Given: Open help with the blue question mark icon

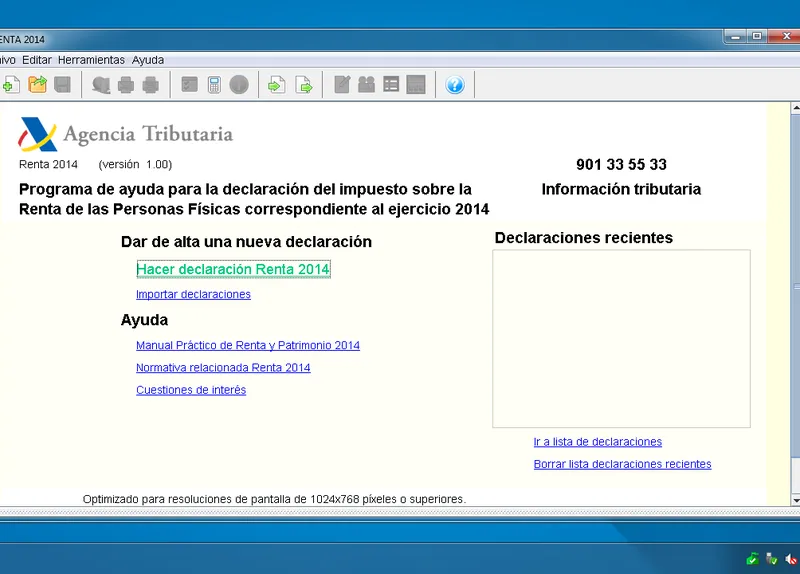Looking at the screenshot, I should 455,85.
